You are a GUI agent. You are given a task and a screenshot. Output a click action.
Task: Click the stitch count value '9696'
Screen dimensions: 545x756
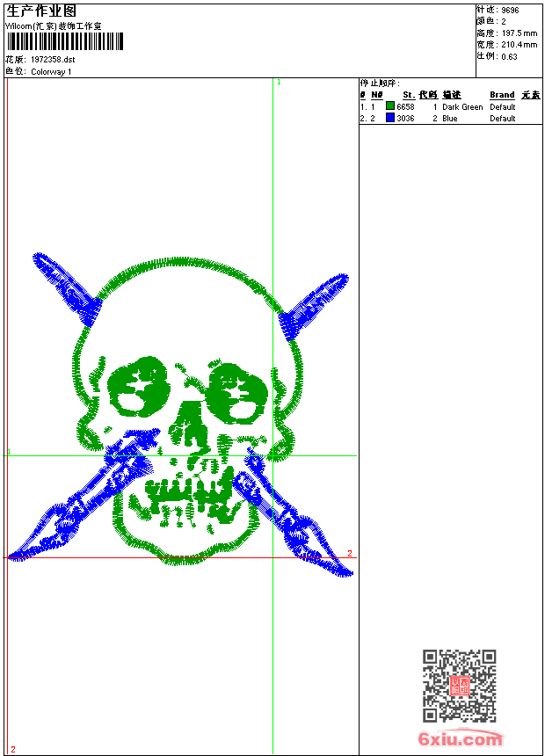[510, 11]
